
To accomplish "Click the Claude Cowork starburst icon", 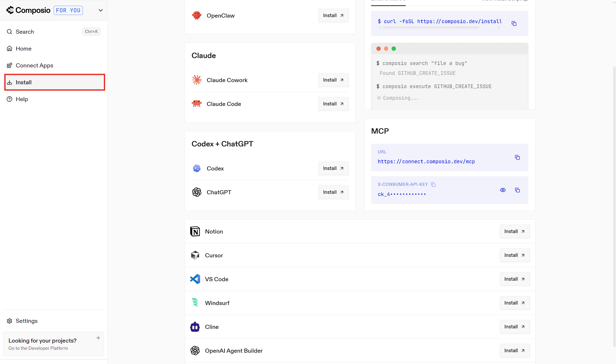I will pos(197,80).
